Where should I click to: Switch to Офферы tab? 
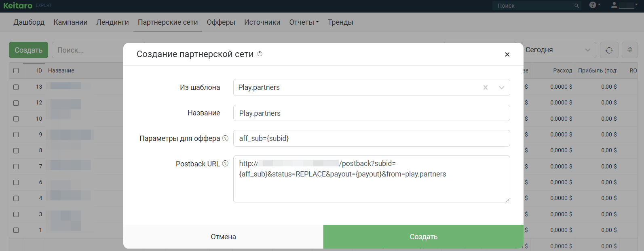(x=221, y=22)
